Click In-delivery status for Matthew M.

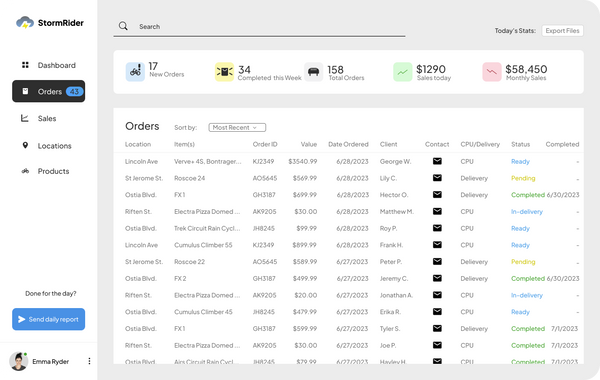point(527,212)
